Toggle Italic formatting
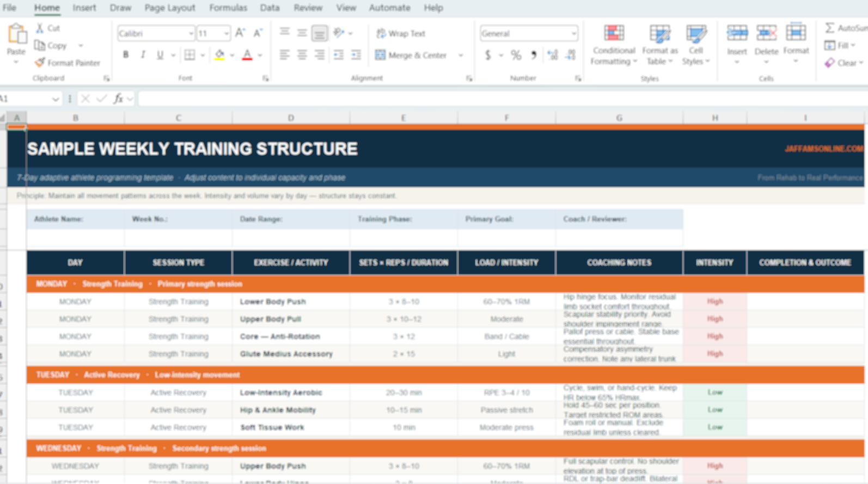This screenshot has height=484, width=868. pos(143,55)
